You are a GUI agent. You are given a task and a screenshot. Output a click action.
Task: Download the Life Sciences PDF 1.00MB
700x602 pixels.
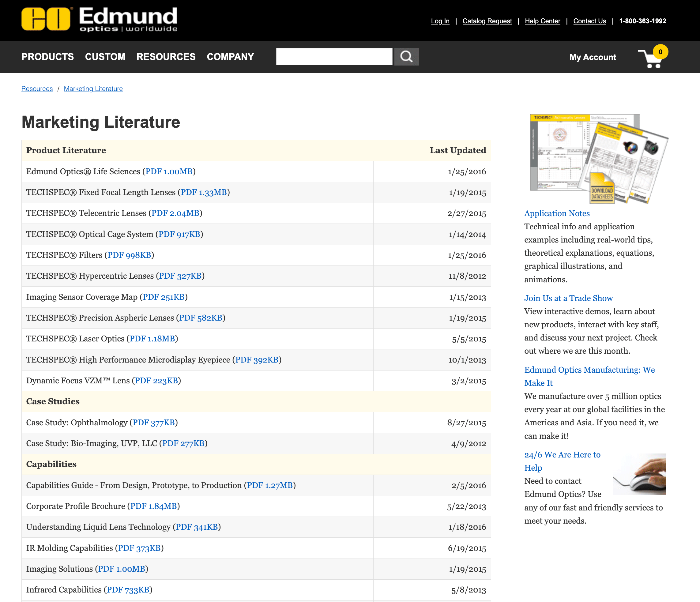click(169, 171)
